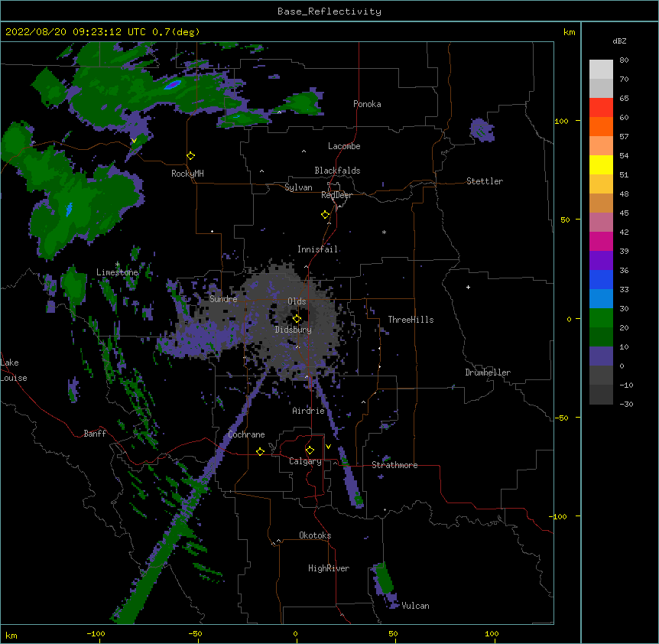Click the yellow diamond marker beside RockyMH
The height and width of the screenshot is (644, 659).
191,156
